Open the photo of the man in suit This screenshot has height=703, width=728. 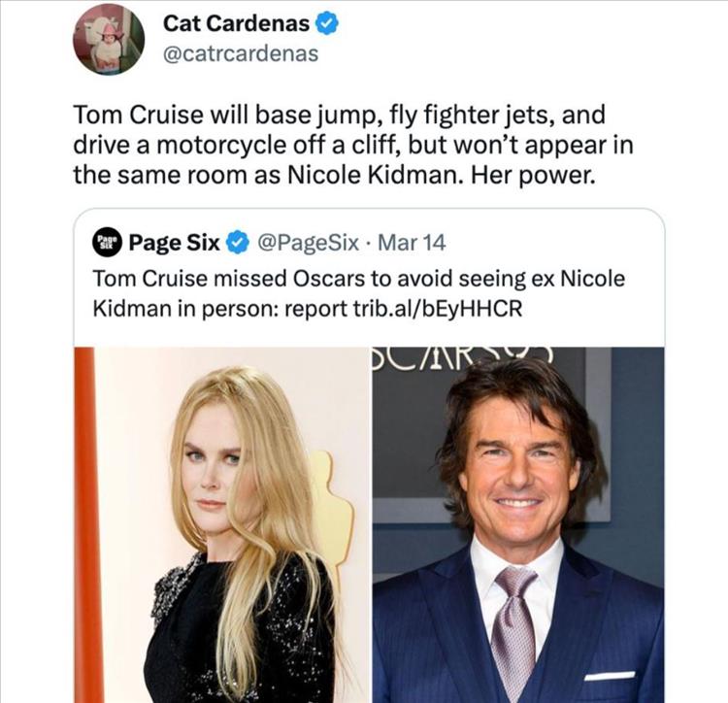click(517, 524)
